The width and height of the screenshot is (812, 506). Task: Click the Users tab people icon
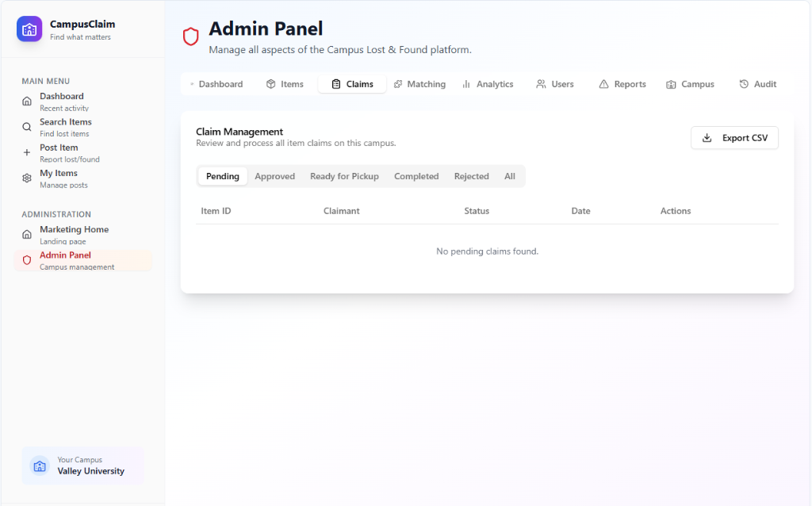(x=541, y=84)
